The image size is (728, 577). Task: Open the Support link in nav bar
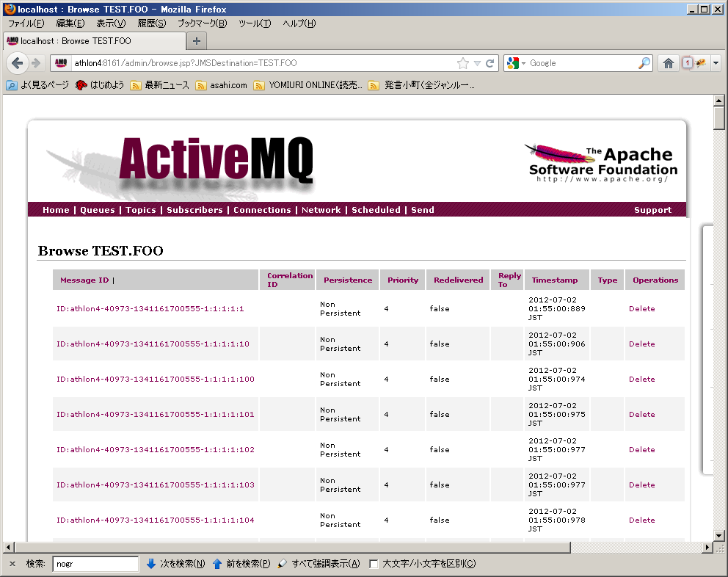[653, 210]
